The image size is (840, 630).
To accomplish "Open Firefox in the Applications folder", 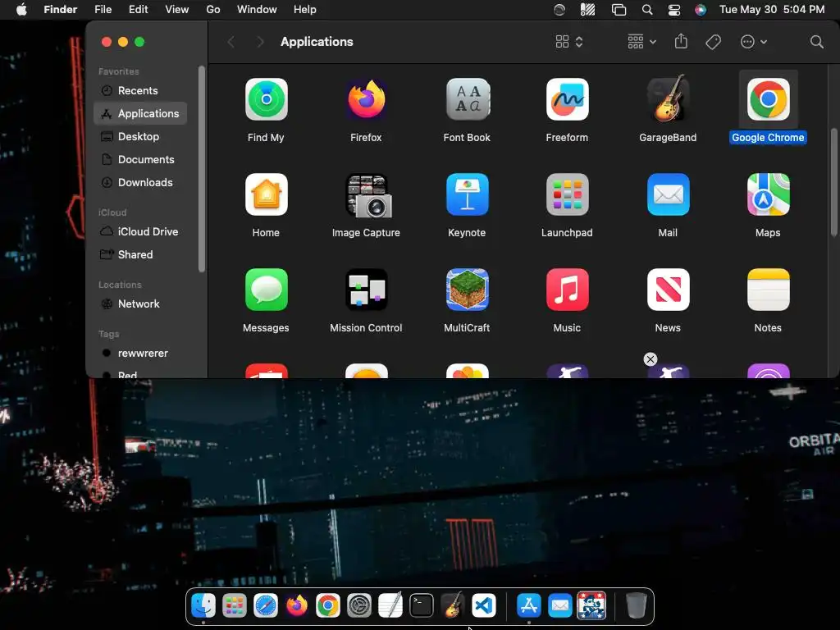I will (367, 99).
